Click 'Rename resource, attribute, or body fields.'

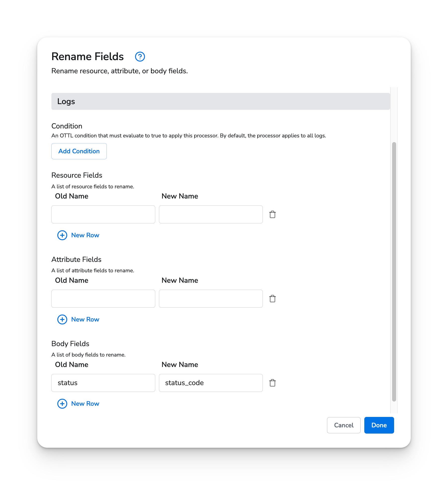coord(119,71)
